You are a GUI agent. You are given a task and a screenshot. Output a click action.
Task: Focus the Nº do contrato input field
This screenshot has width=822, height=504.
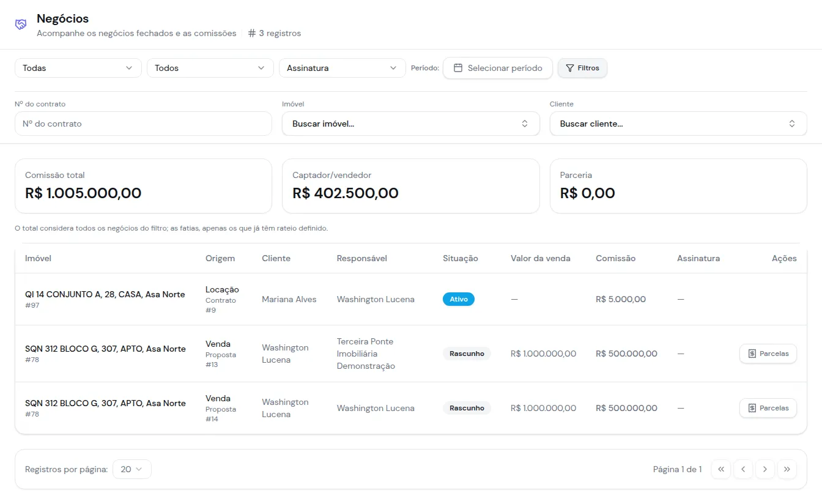[x=143, y=124]
